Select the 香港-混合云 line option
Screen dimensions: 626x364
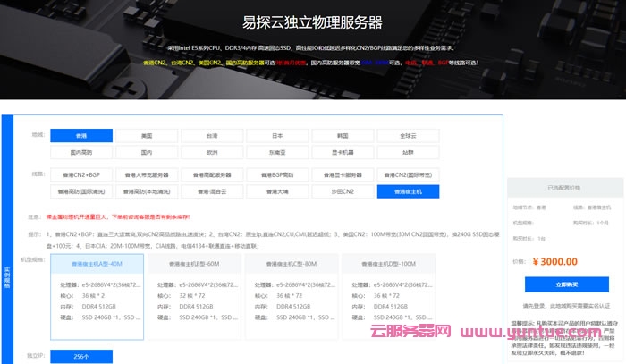[212, 191]
